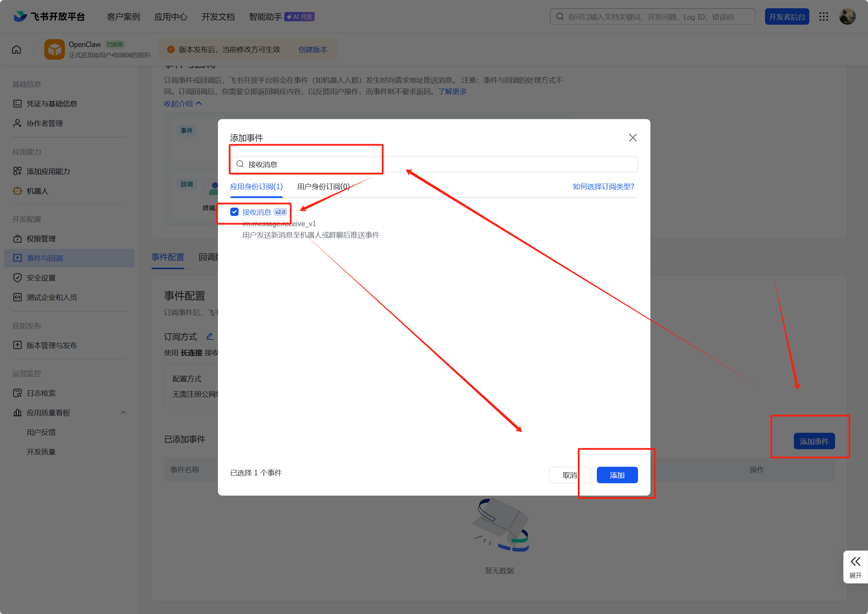
Task: Switch to 用户身份订阅(0) tab
Action: coord(323,186)
